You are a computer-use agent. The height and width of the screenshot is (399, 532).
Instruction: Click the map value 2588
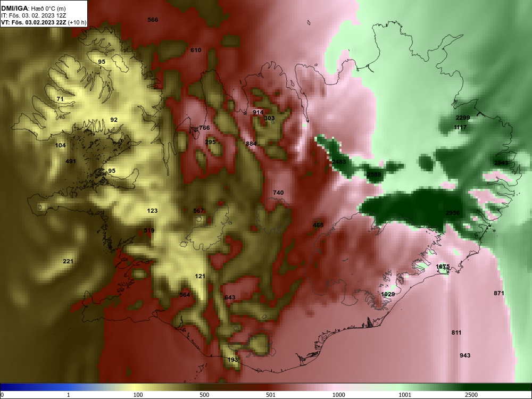point(374,174)
